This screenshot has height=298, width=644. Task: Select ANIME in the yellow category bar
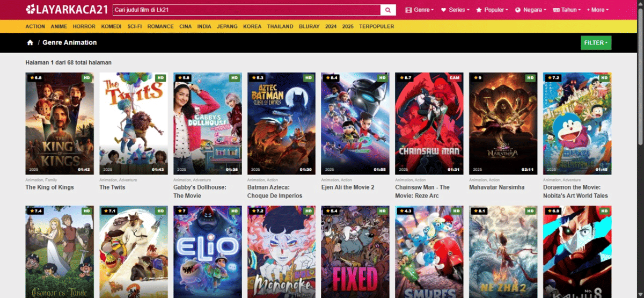point(58,26)
